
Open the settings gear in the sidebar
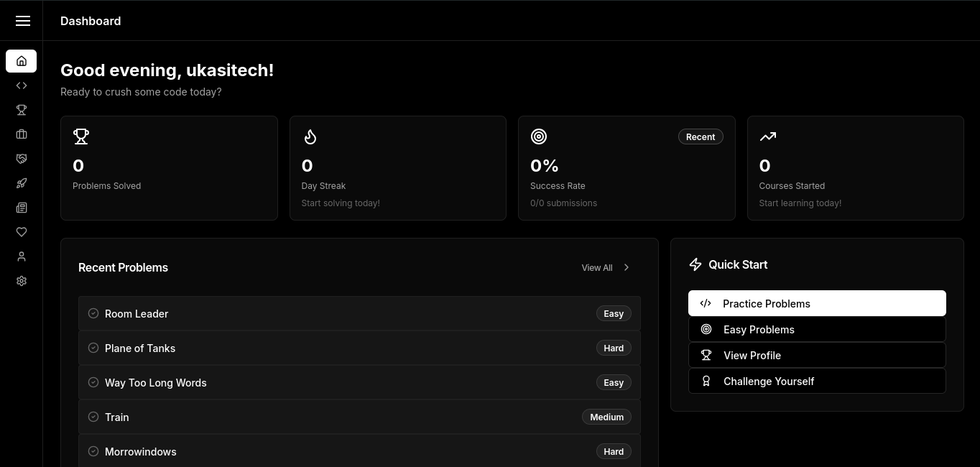[x=22, y=281]
